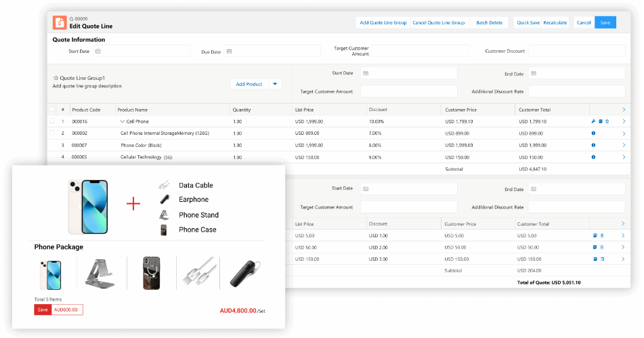Click the copy icon in Cell Phone row
This screenshot has width=644, height=338.
tap(600, 121)
